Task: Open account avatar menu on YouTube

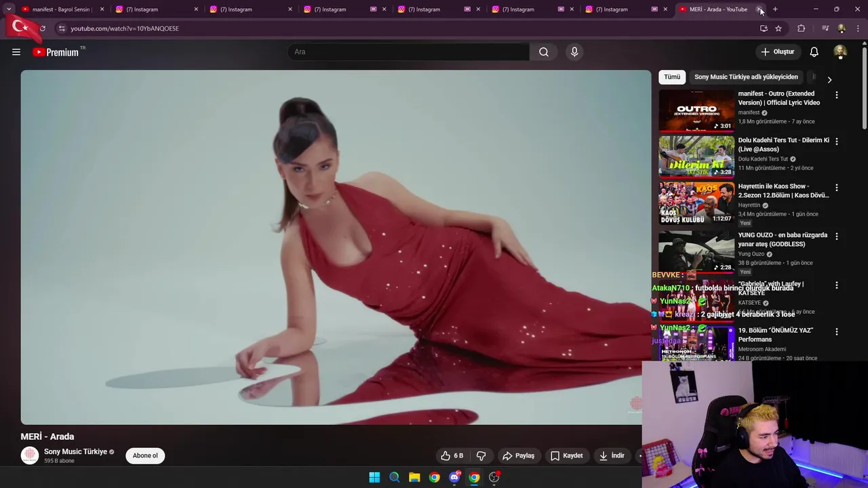Action: point(840,52)
